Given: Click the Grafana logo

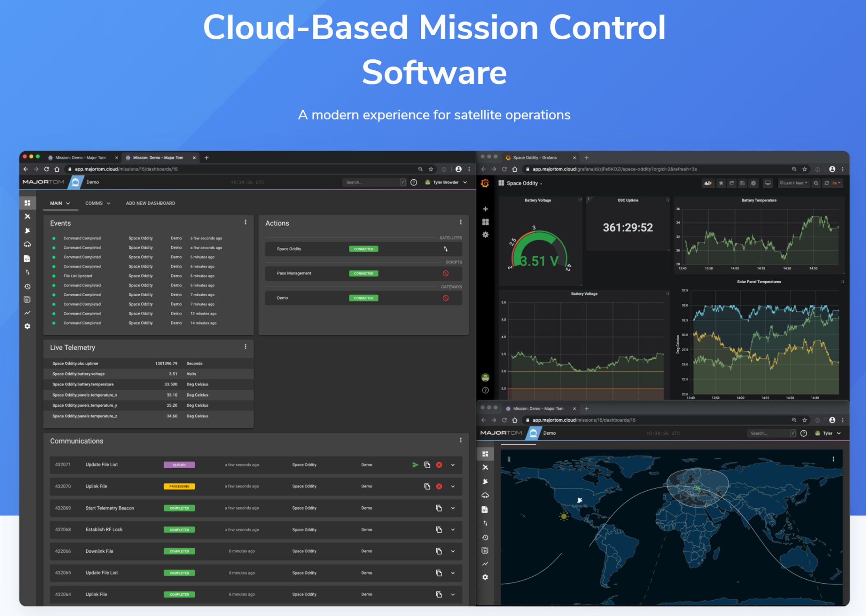Looking at the screenshot, I should point(485,183).
